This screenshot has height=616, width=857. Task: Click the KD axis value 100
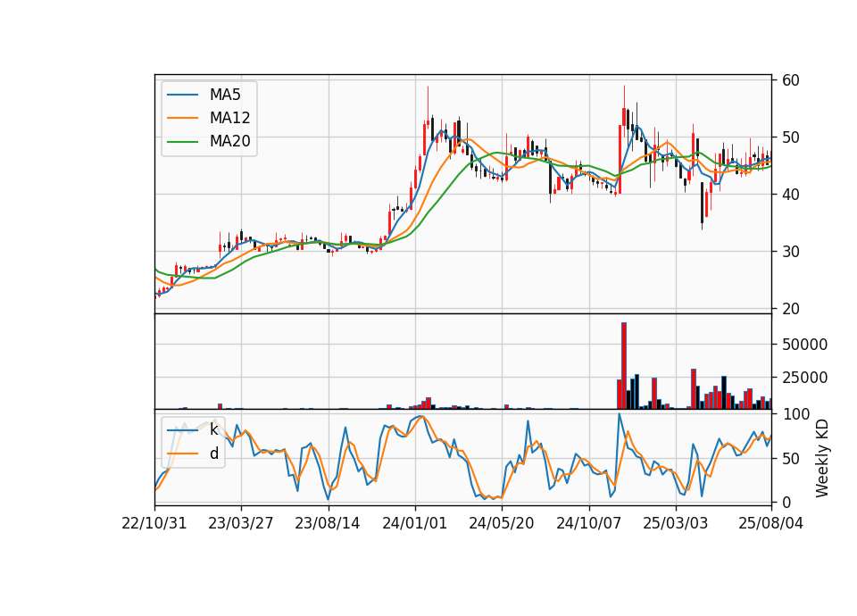pyautogui.click(x=795, y=414)
